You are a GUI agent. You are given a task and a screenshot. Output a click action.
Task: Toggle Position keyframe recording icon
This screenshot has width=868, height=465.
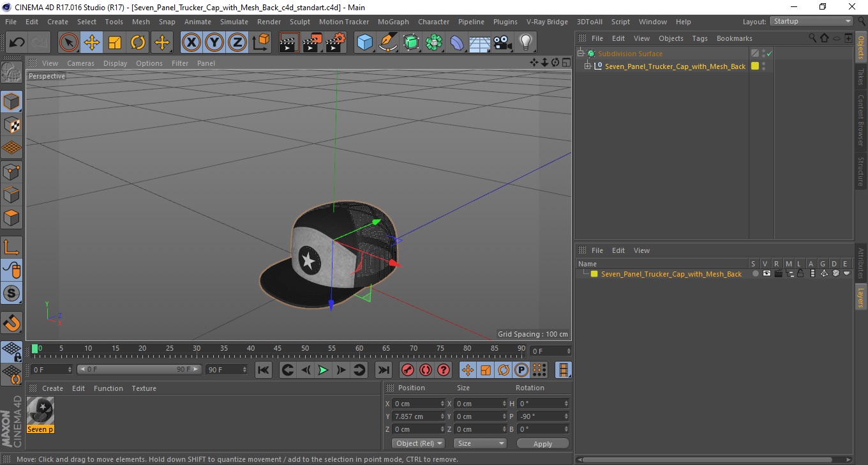468,370
